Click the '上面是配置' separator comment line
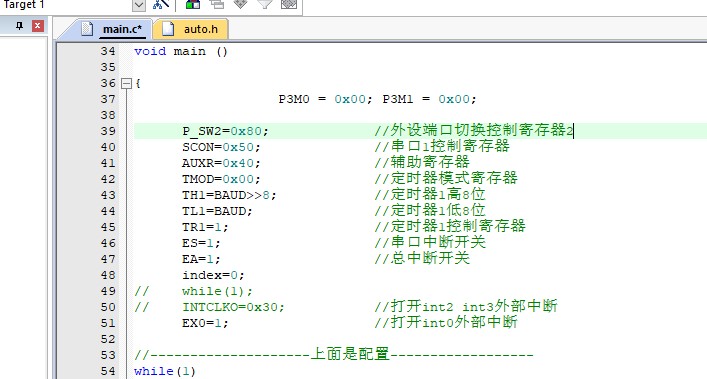 pos(334,355)
